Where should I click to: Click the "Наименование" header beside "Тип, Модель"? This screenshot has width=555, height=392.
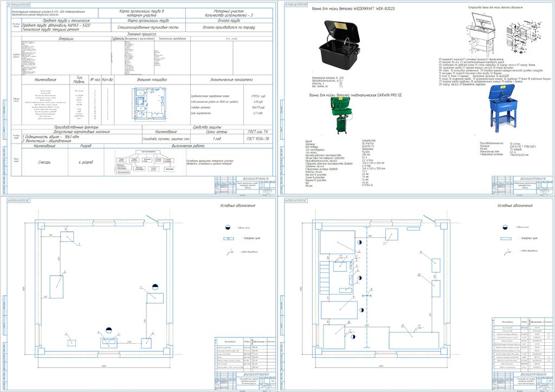coord(46,80)
